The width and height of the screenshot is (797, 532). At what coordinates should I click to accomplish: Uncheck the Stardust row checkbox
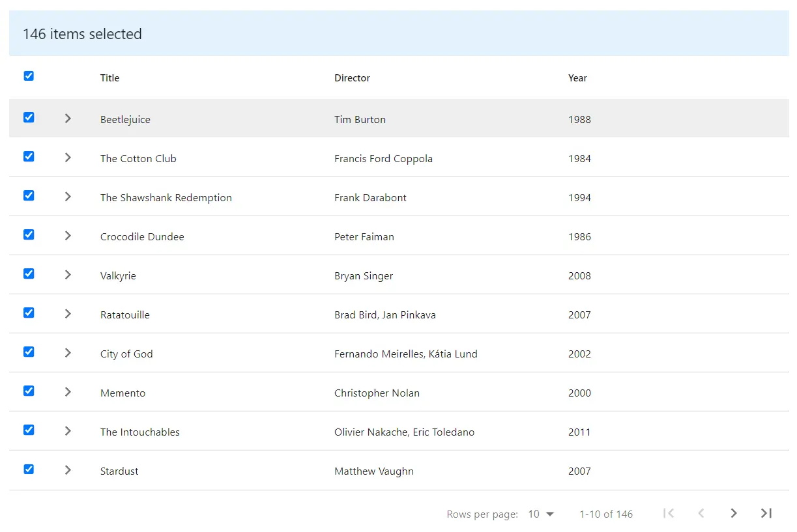click(x=29, y=469)
